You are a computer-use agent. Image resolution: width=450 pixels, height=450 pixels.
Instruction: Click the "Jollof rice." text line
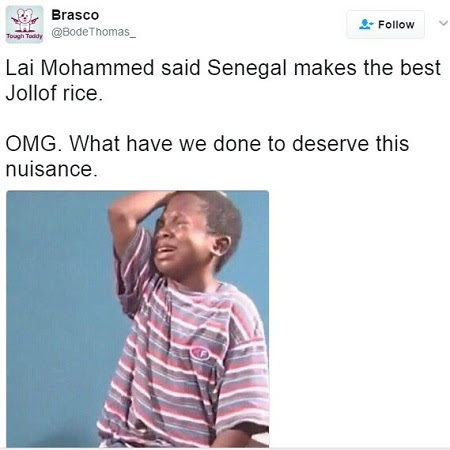(54, 93)
